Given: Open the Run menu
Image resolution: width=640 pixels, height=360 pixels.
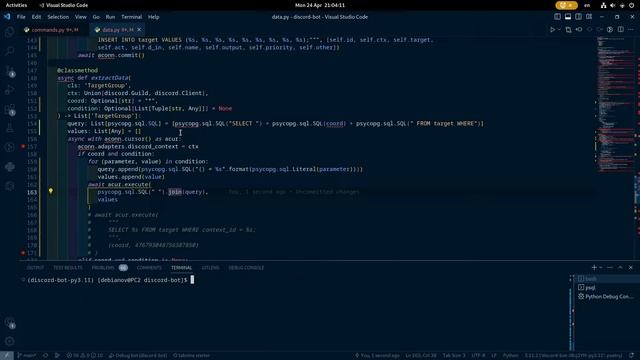Looking at the screenshot, I should pos(110,17).
